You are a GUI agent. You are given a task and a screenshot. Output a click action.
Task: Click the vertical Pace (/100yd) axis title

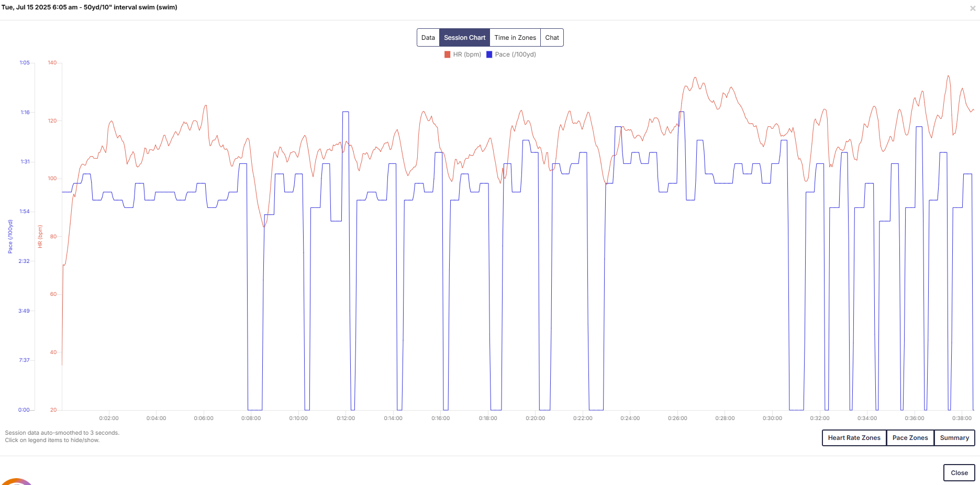point(10,236)
